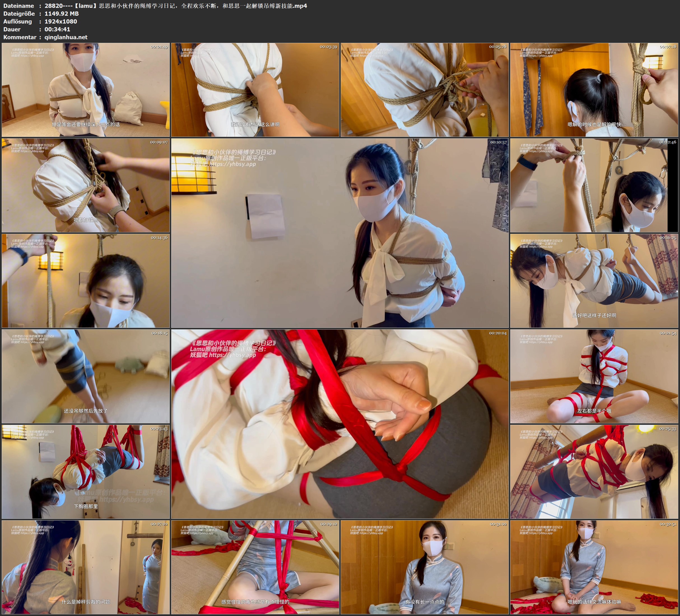Image resolution: width=680 pixels, height=616 pixels.
Task: Click the qinglanhua.net comment text
Action: pyautogui.click(x=66, y=37)
